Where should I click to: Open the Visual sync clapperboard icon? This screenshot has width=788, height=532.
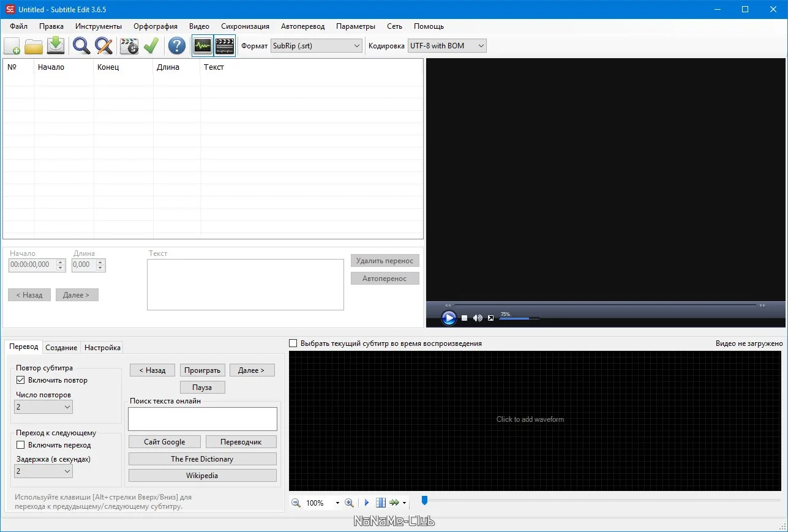point(129,46)
